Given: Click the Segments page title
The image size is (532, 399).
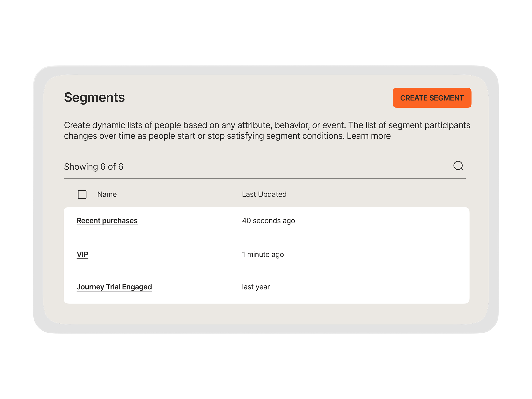Looking at the screenshot, I should pyautogui.click(x=94, y=97).
